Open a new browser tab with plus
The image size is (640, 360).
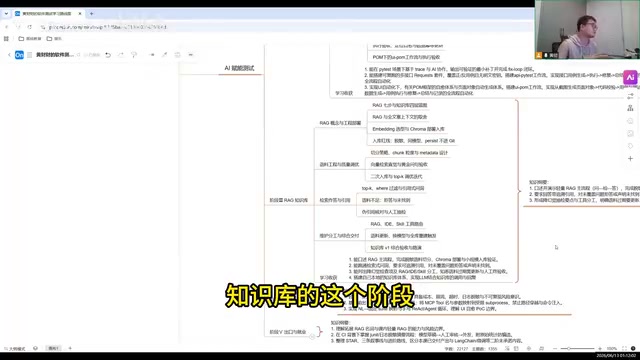91,13
